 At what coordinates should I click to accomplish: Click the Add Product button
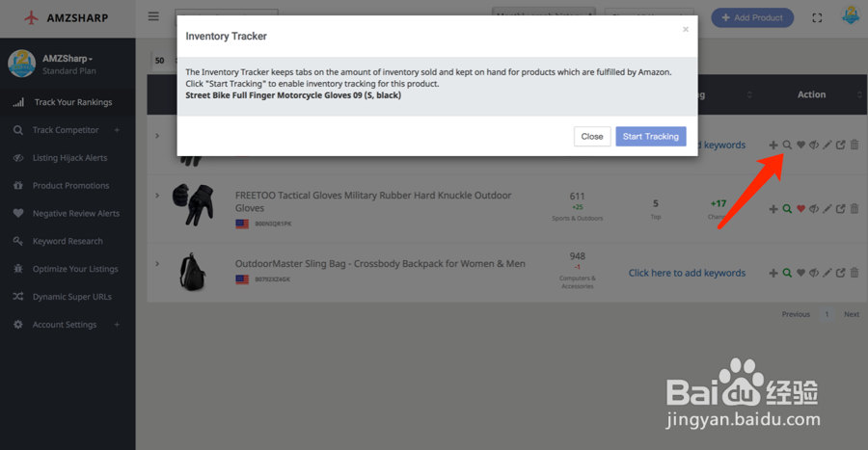tap(752, 17)
